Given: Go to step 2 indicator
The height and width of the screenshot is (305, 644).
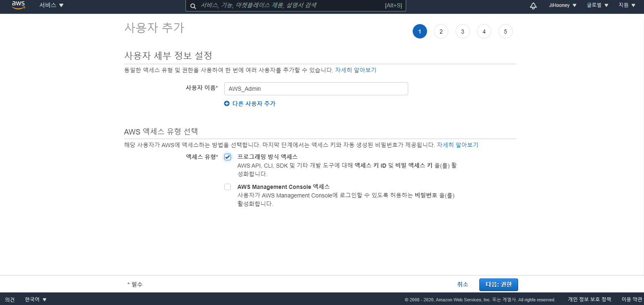Looking at the screenshot, I should tap(441, 31).
